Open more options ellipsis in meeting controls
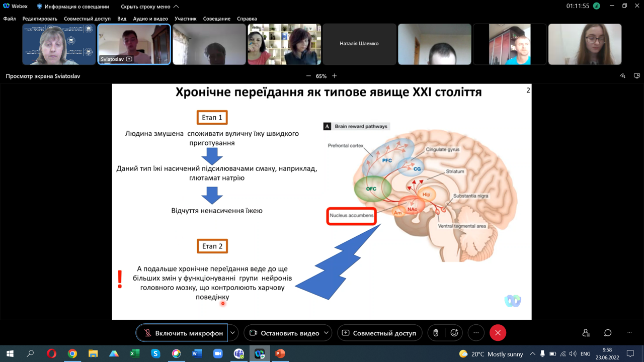 (476, 333)
